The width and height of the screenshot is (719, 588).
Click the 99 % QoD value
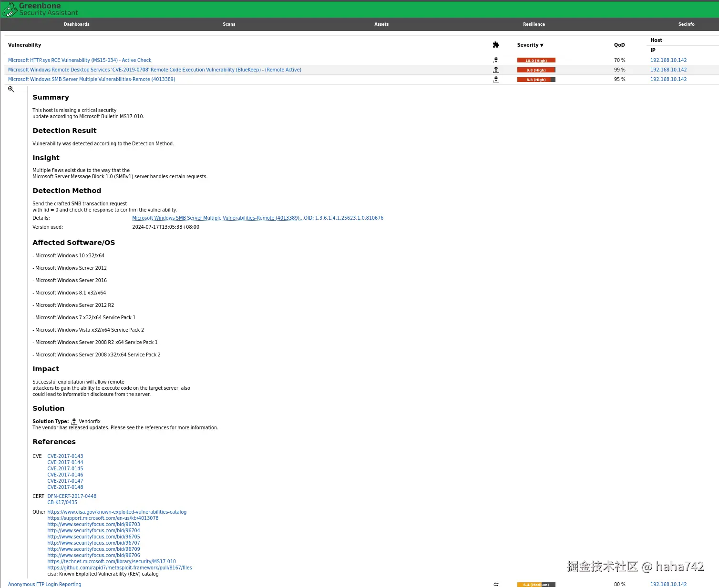619,70
